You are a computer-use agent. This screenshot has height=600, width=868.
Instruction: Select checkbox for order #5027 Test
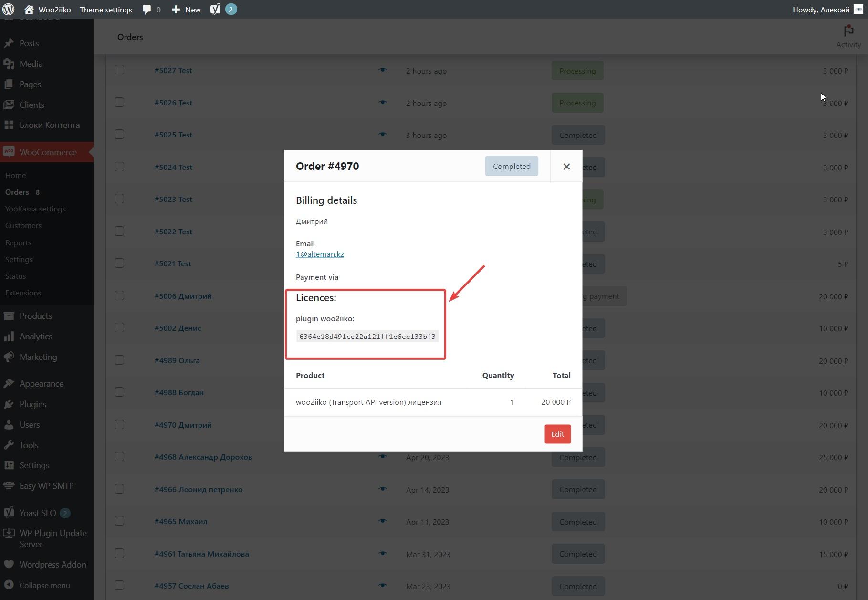click(119, 70)
